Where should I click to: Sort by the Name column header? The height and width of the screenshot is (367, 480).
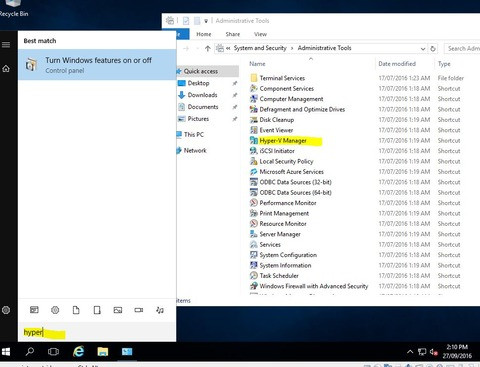coord(257,64)
